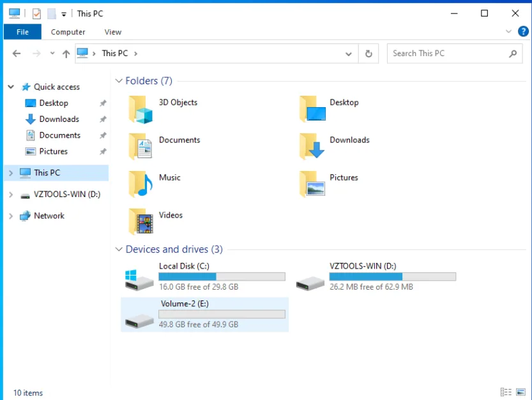Switch to details view icon in status bar
The image size is (532, 400).
[x=506, y=392]
